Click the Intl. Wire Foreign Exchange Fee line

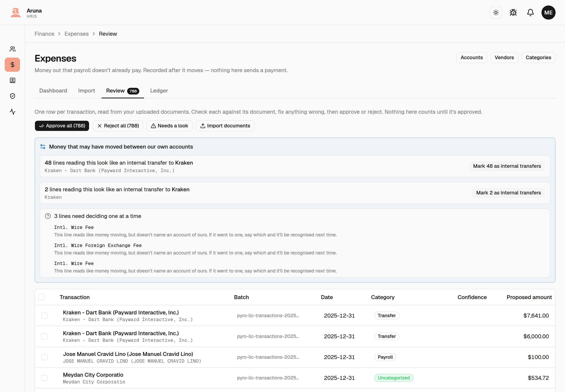click(x=98, y=245)
